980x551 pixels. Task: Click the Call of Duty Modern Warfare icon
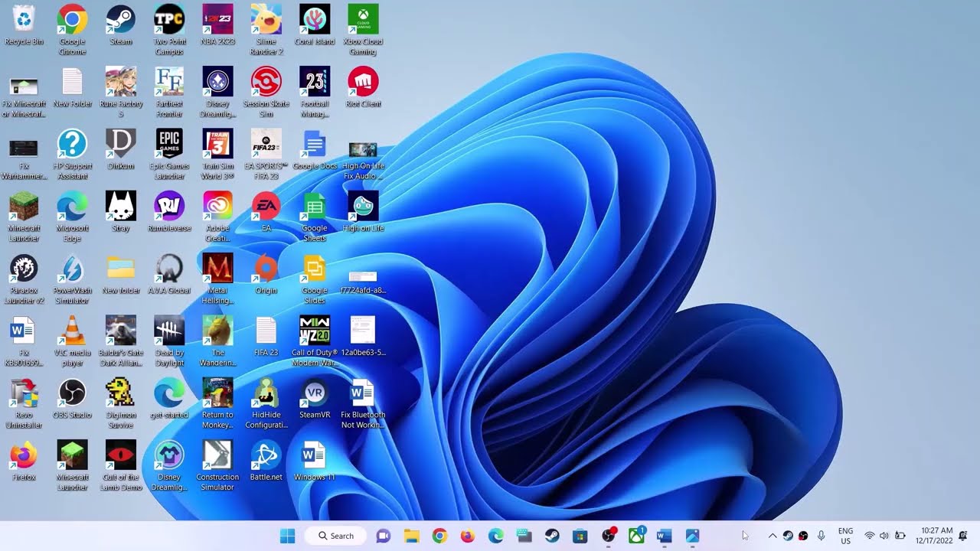(315, 341)
